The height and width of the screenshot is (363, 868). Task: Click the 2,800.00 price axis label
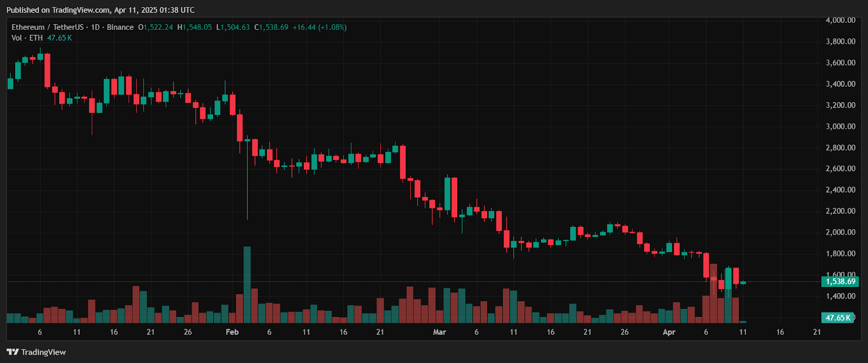(x=840, y=147)
